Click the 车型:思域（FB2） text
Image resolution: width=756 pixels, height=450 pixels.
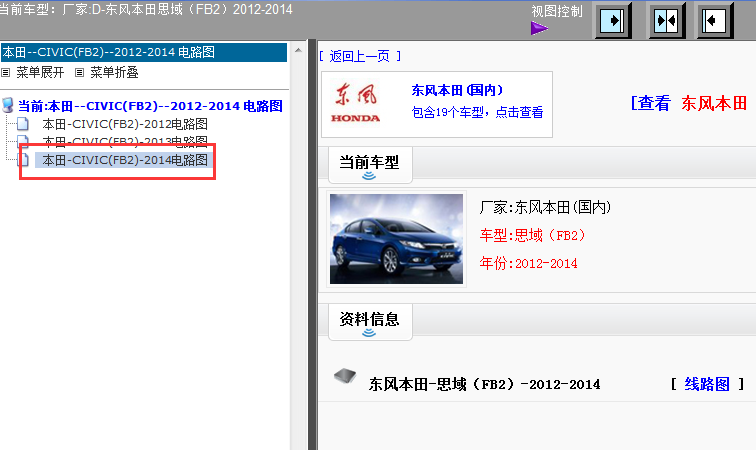point(532,235)
